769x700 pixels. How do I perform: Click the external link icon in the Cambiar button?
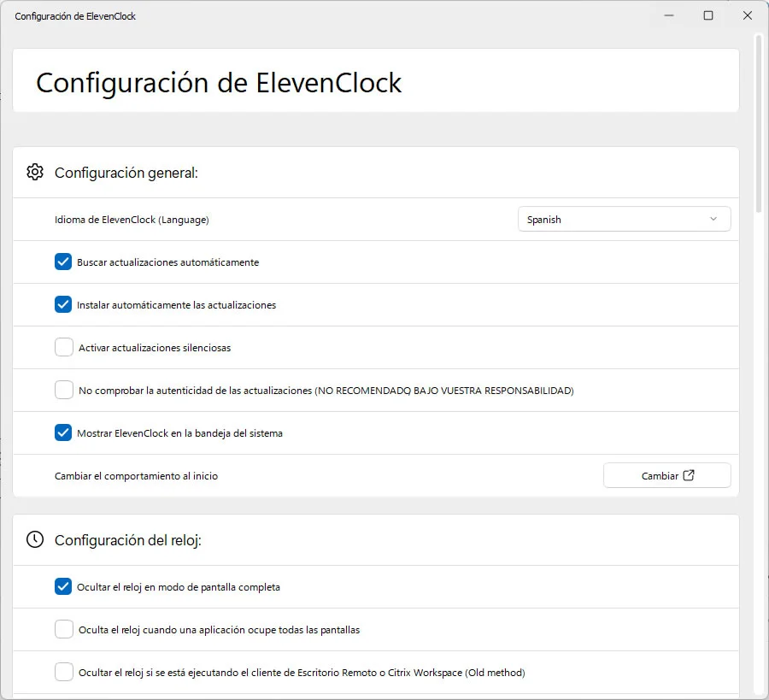pyautogui.click(x=689, y=475)
